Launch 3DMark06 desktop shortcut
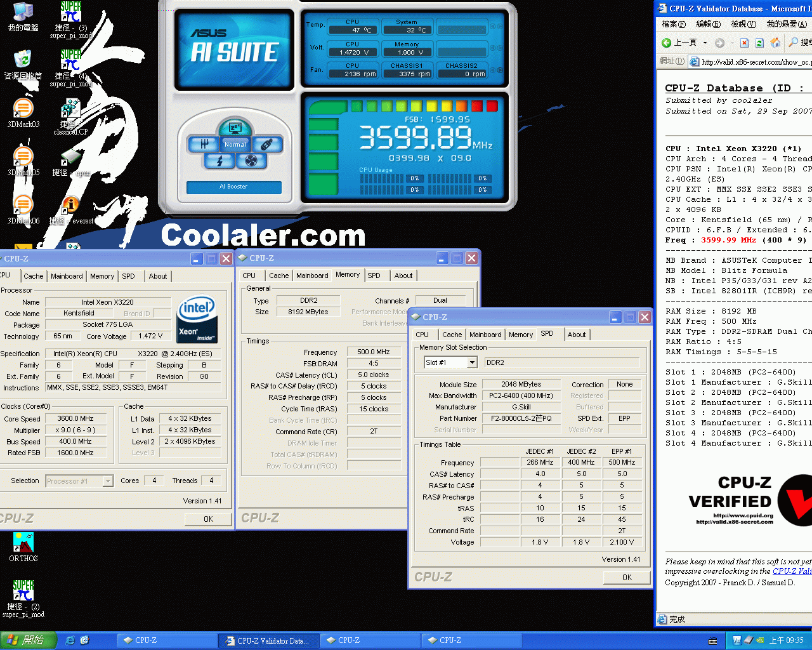812x650 pixels. coord(23,210)
